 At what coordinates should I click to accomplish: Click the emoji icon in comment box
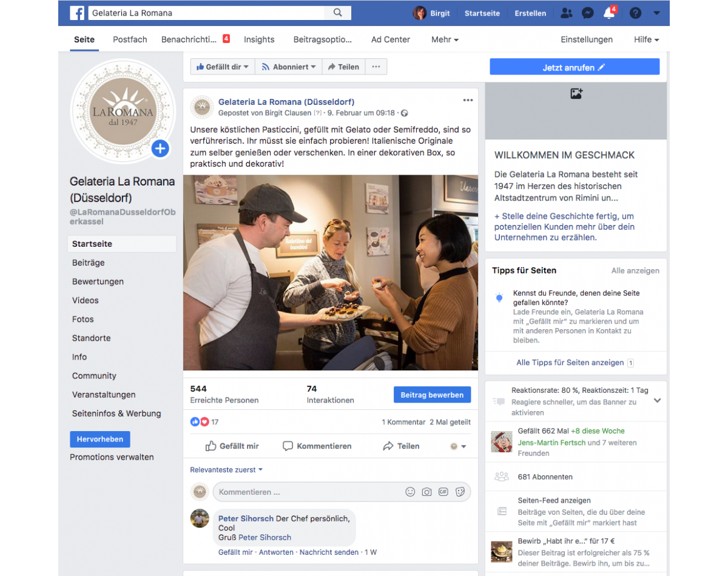click(x=410, y=492)
